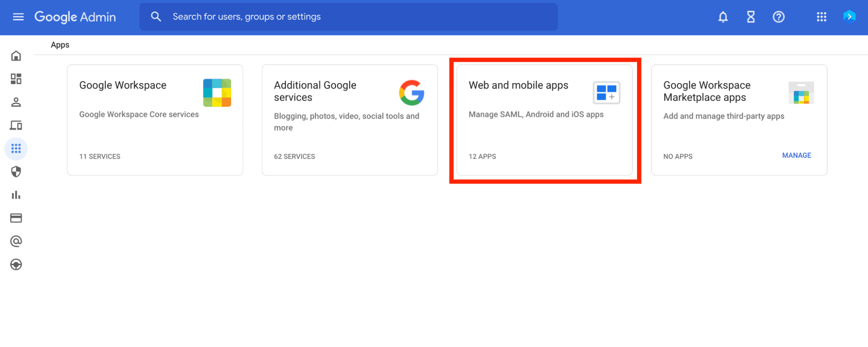Select the Devices icon in sidebar
Image resolution: width=868 pixels, height=347 pixels.
tap(16, 125)
